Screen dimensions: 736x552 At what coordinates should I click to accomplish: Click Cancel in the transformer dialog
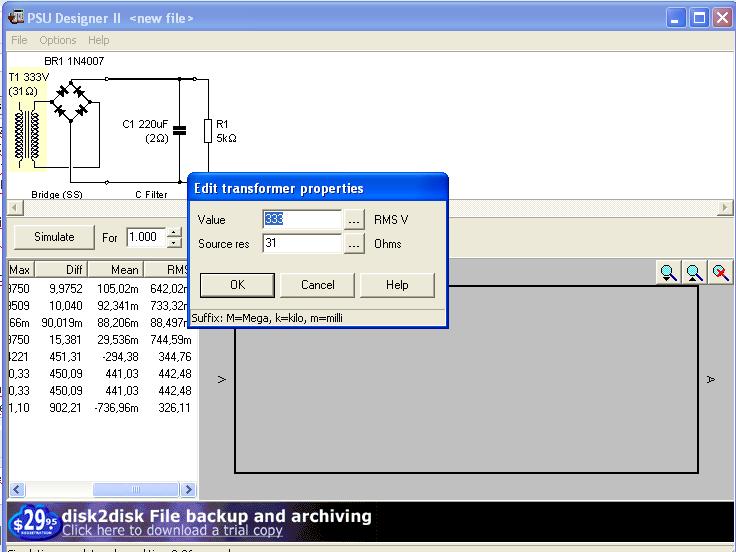317,285
